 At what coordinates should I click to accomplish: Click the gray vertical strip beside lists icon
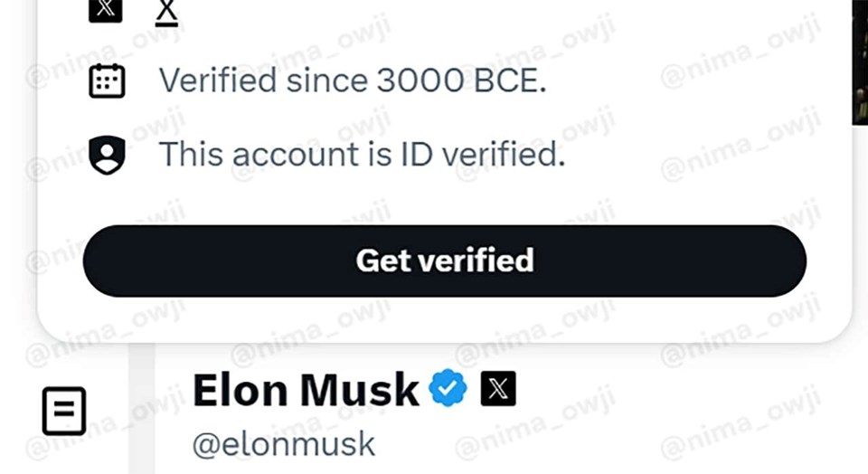(142, 409)
